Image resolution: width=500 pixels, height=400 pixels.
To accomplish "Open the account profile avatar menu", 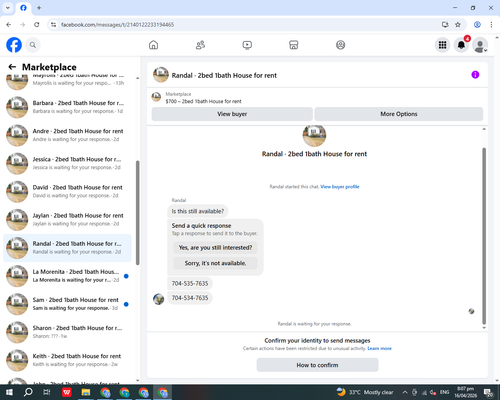I will pos(480,45).
